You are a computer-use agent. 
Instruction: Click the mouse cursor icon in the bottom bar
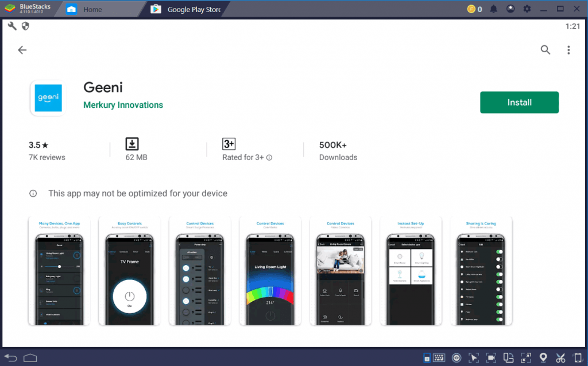(474, 358)
